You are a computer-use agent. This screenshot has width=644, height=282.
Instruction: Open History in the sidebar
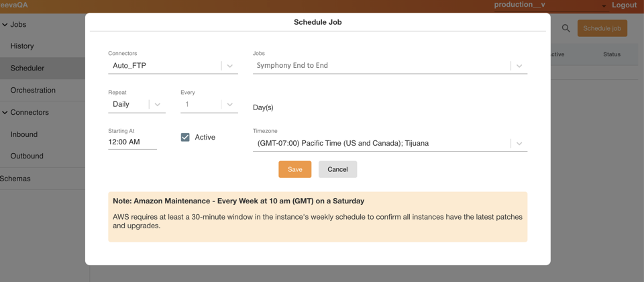coord(22,46)
